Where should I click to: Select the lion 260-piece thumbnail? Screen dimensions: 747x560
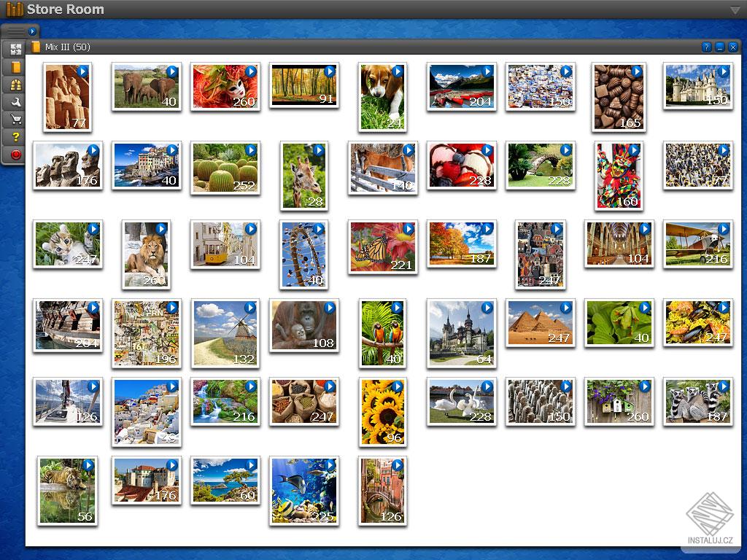point(146,254)
